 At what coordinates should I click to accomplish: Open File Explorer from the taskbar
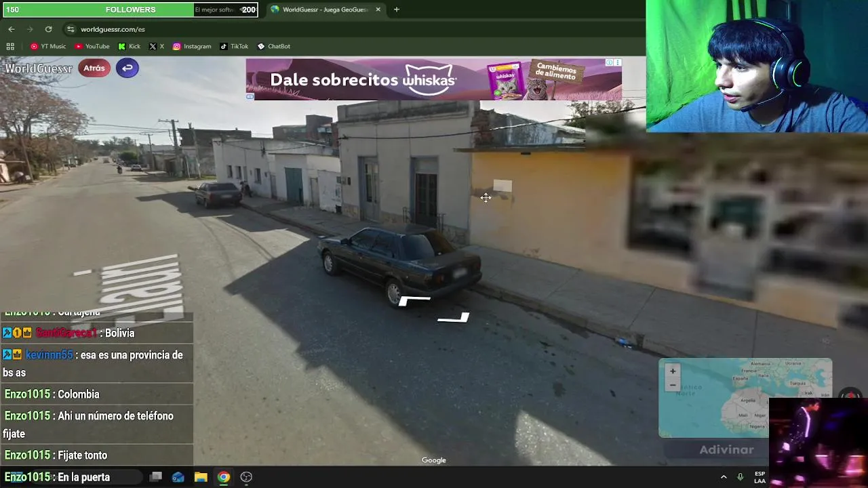pos(201,477)
